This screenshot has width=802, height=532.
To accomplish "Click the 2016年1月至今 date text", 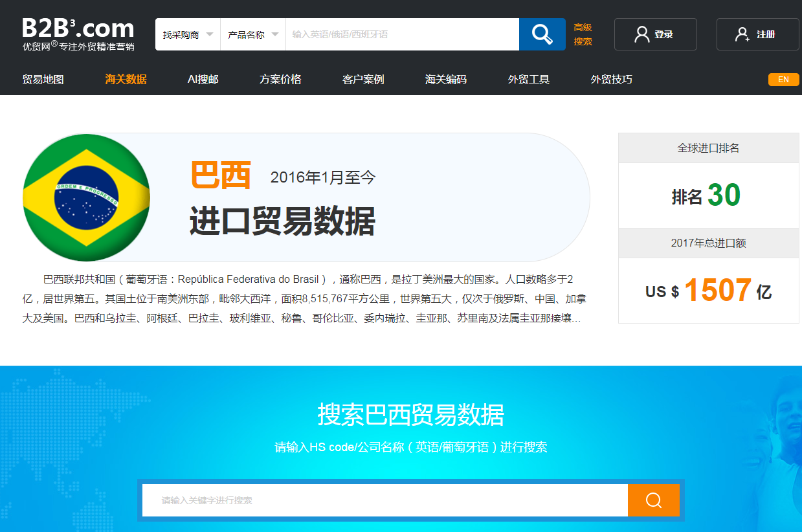I will [x=323, y=177].
